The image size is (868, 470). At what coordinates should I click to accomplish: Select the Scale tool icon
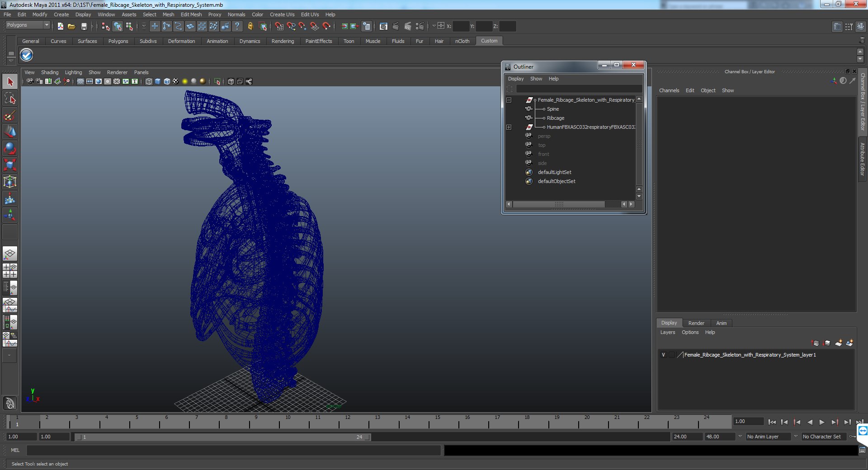(x=10, y=165)
